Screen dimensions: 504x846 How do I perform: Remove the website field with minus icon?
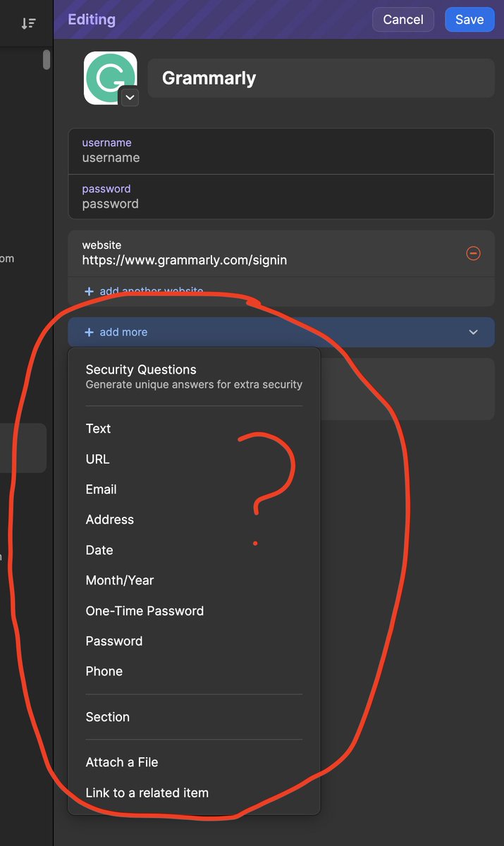point(474,252)
